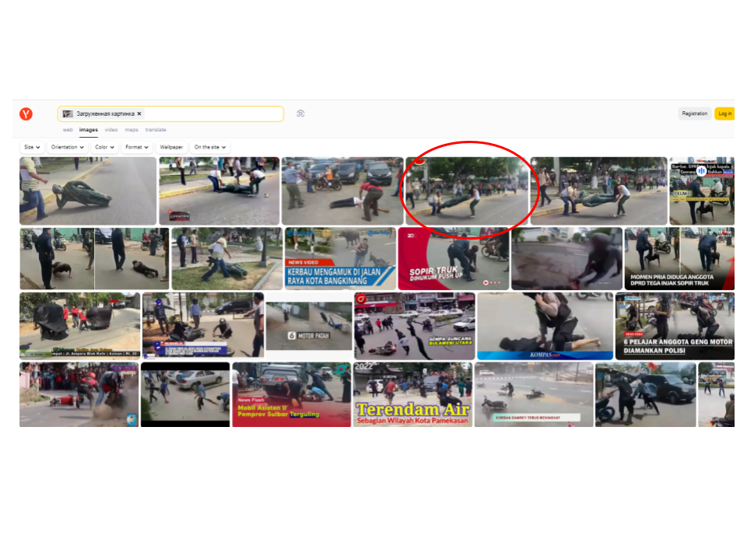The width and height of the screenshot is (747, 560).
Task: Expand the Size filter dropdown
Action: [x=32, y=147]
